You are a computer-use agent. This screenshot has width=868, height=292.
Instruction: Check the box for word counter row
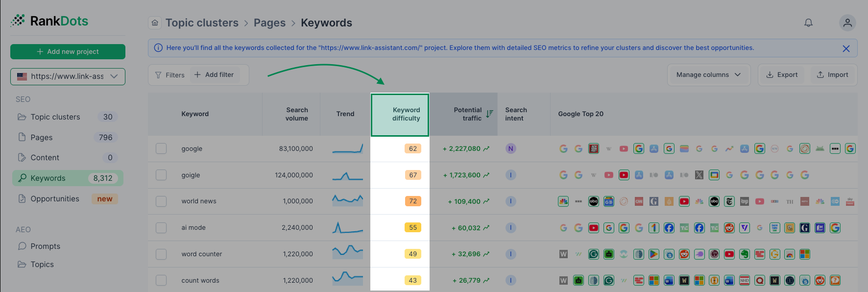(x=161, y=254)
